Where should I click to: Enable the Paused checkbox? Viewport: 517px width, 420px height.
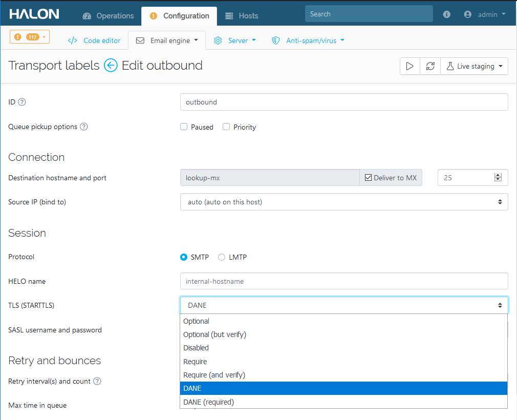coord(184,127)
